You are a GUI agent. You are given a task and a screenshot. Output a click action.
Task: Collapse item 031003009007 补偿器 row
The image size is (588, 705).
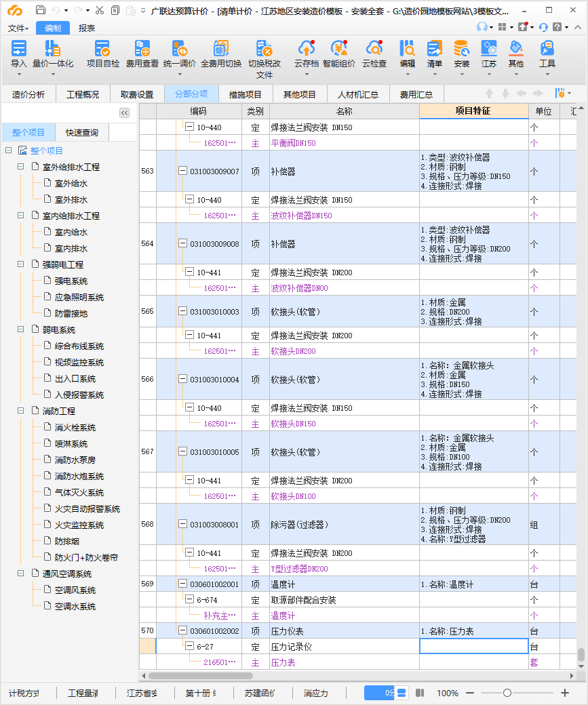coord(182,172)
